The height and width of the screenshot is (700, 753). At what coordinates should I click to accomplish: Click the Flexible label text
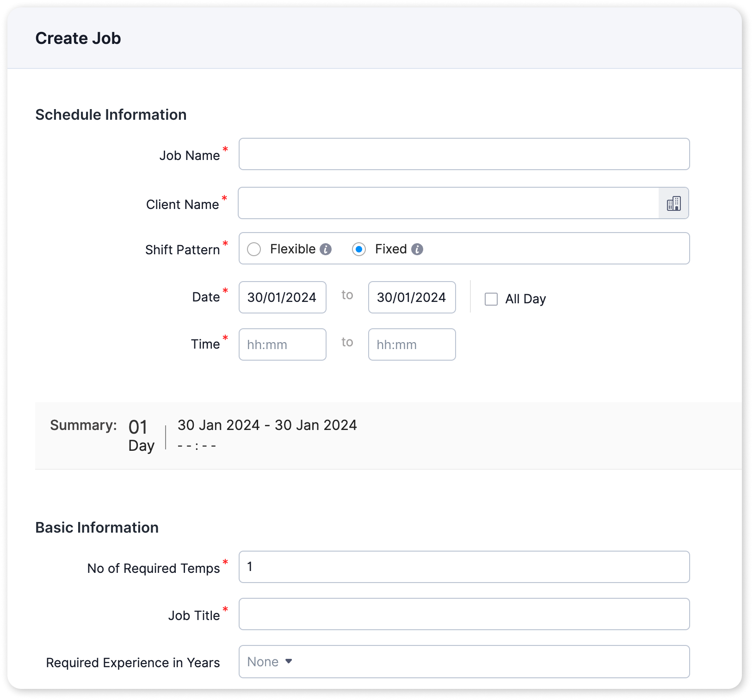(x=293, y=249)
